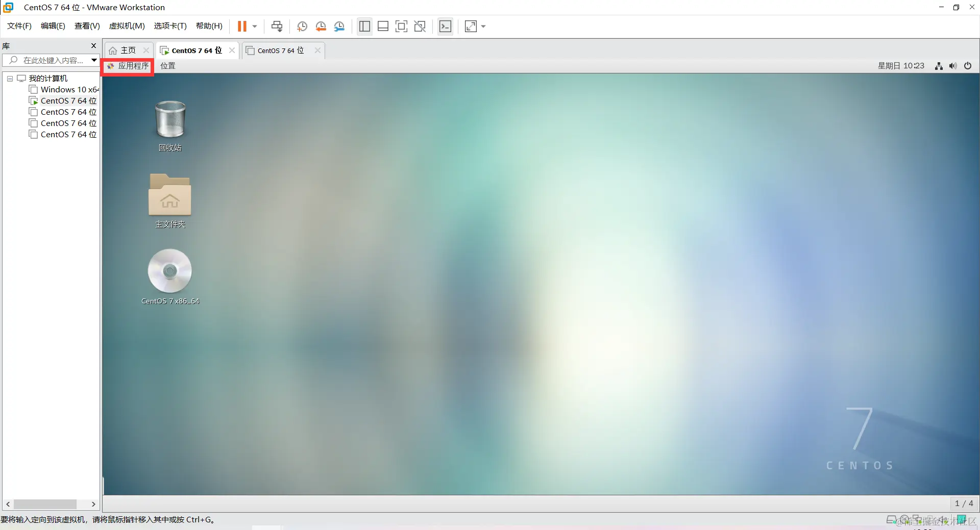Click the 1 / 4 workspace switcher

coord(964,503)
